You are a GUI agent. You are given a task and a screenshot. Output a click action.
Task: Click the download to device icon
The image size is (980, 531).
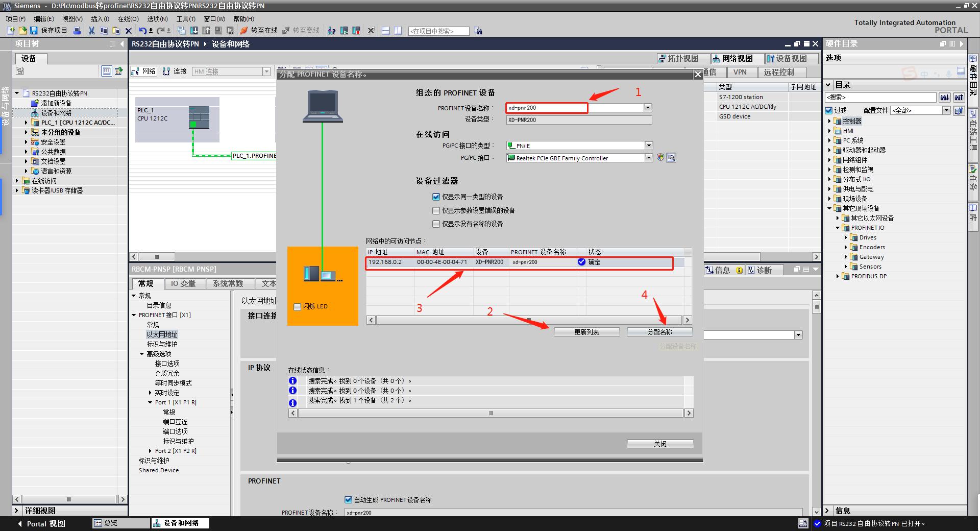click(x=193, y=31)
